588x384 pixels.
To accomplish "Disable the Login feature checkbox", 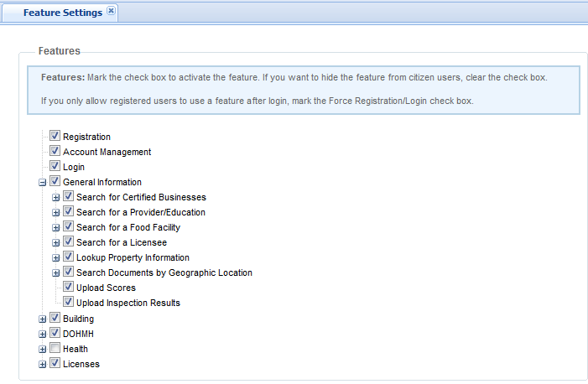I will pyautogui.click(x=55, y=166).
